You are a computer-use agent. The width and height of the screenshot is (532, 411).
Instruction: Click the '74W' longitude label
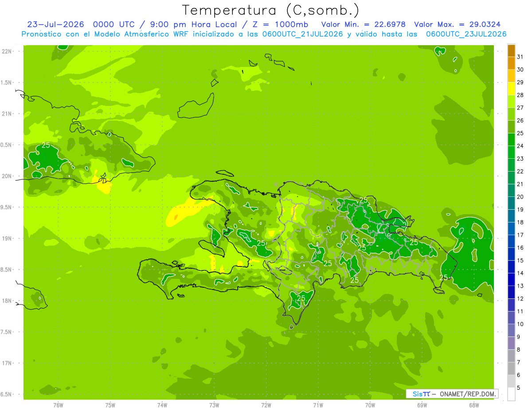162,405
